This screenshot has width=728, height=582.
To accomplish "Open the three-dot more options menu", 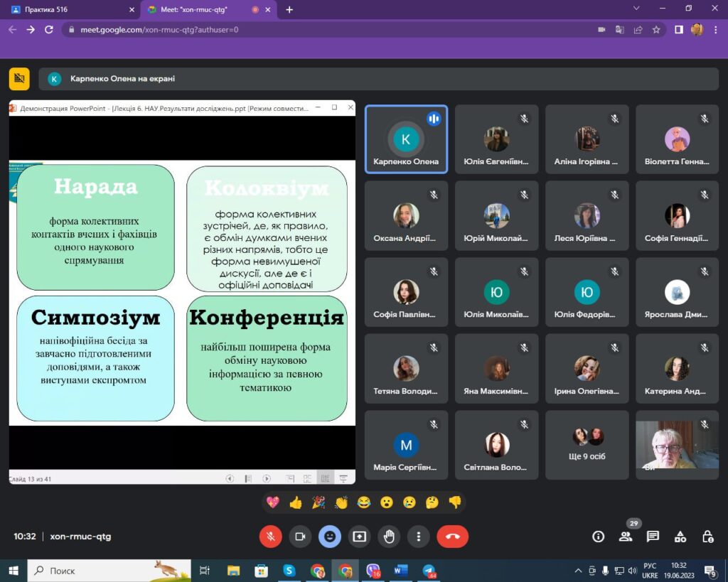I will (419, 537).
